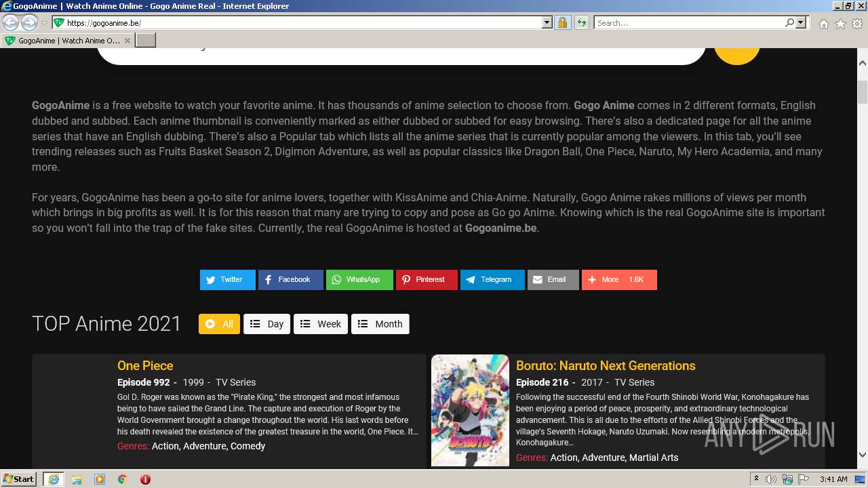Click the page scrollbar up arrow
Viewport: 868px width, 488px height.
point(863,63)
